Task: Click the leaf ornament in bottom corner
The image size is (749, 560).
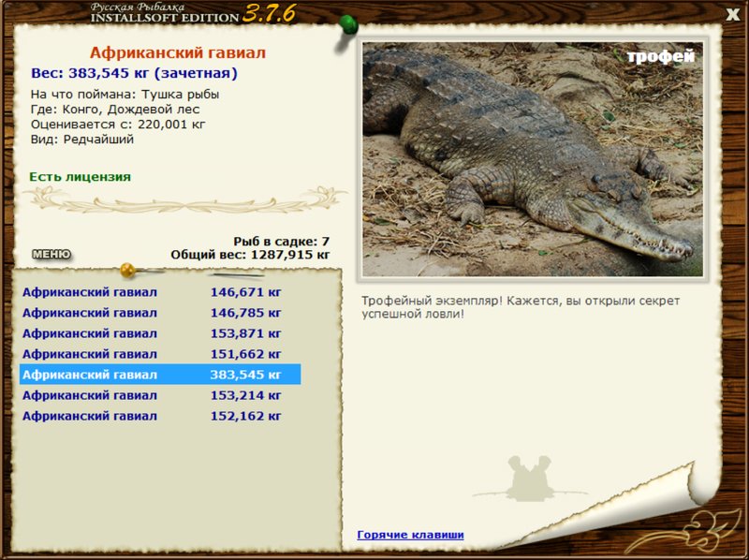Action: (x=682, y=532)
